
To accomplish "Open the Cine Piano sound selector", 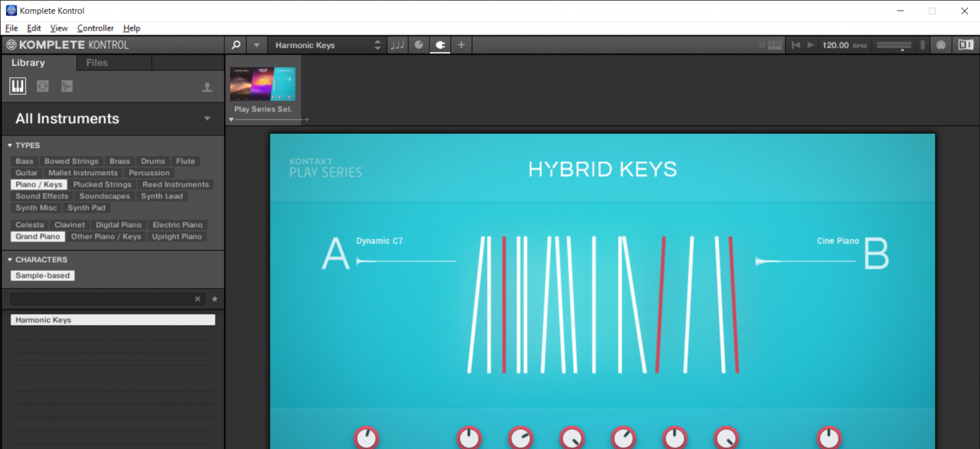I will point(838,241).
